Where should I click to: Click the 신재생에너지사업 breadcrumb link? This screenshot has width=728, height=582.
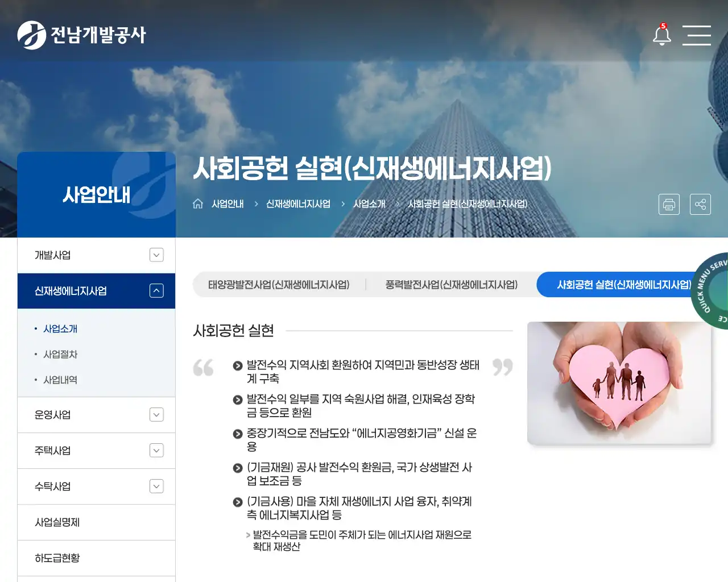(x=298, y=204)
